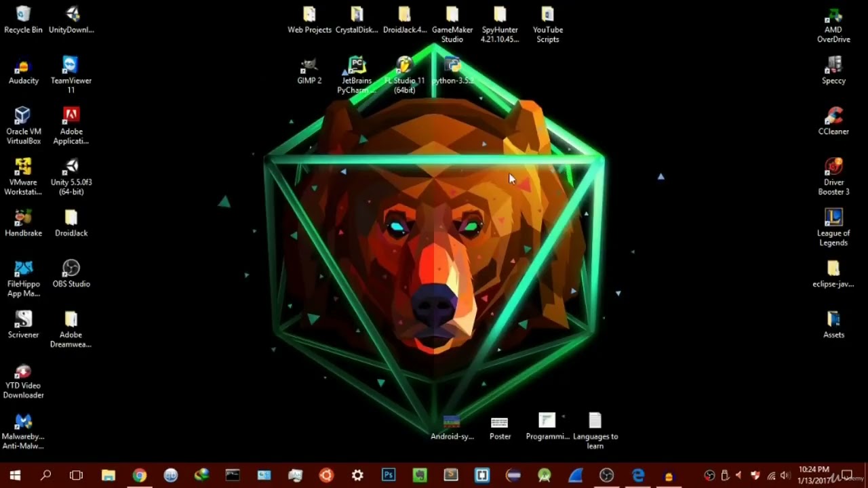Select the YouTube Scripts folder
Image resolution: width=868 pixels, height=488 pixels.
pos(548,25)
